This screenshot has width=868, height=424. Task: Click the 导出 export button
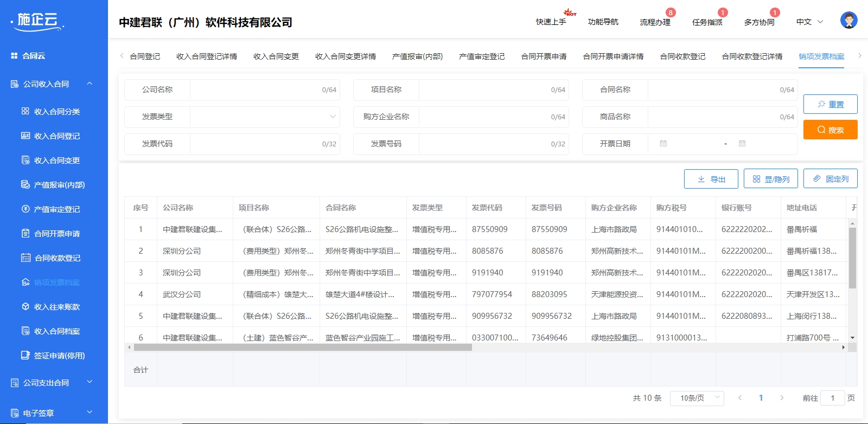point(711,178)
